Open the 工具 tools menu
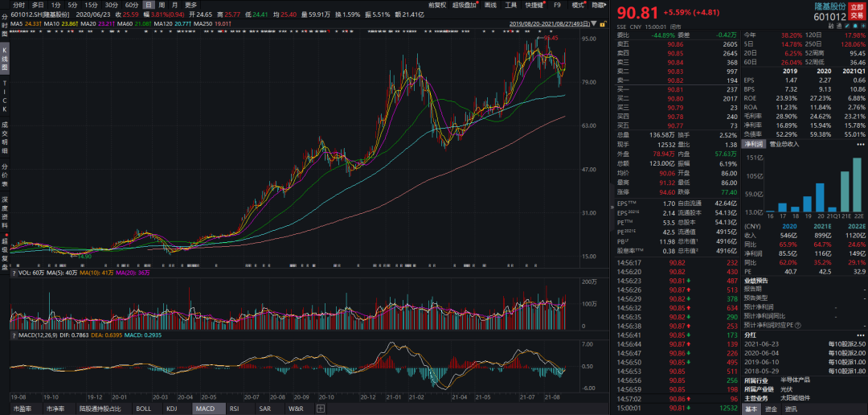The width and height of the screenshot is (868, 415). [x=510, y=5]
